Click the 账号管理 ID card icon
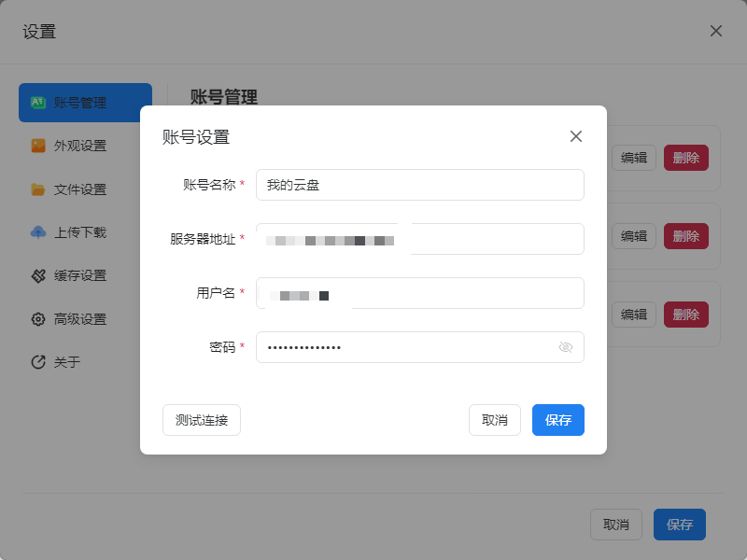This screenshot has height=560, width=747. click(x=38, y=103)
